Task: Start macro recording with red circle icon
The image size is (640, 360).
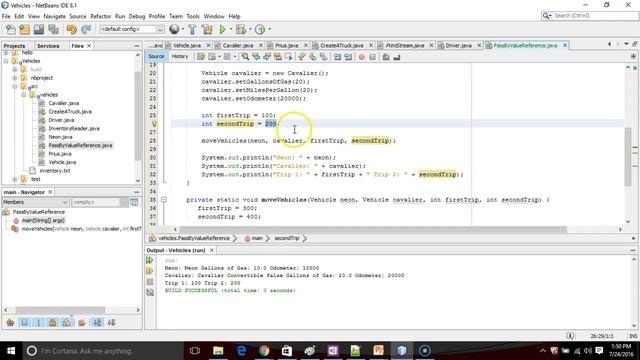Action: 361,57
